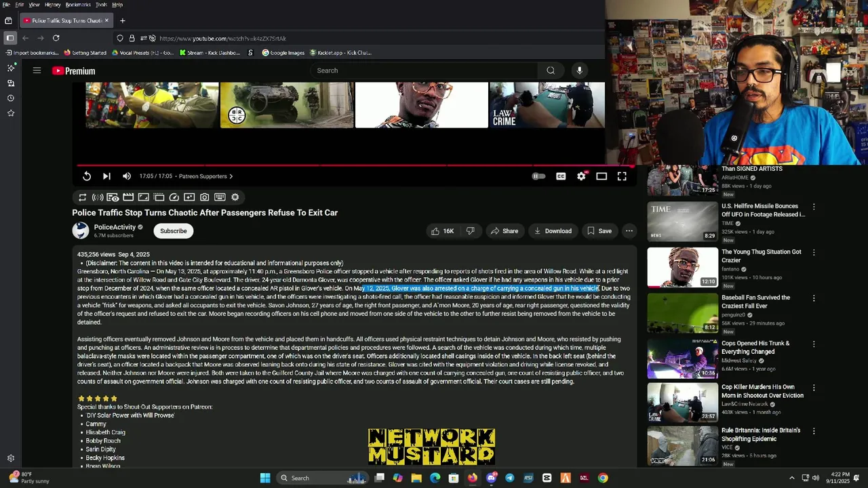The height and width of the screenshot is (488, 868).
Task: Open Google Images bookmark
Action: tap(283, 53)
